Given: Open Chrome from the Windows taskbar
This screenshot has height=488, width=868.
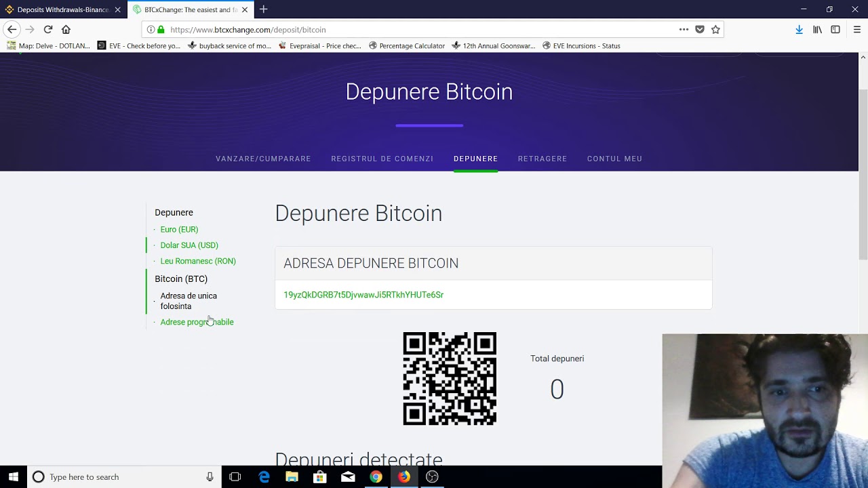Looking at the screenshot, I should click(376, 477).
